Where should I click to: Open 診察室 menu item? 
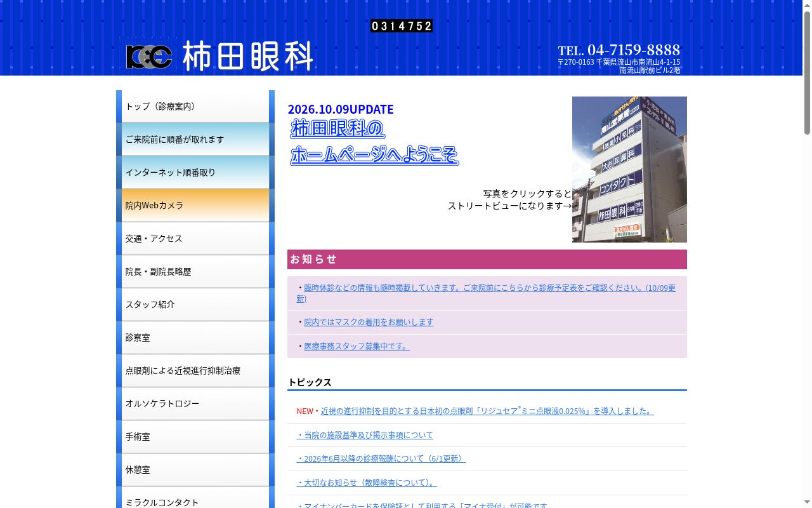pyautogui.click(x=195, y=338)
